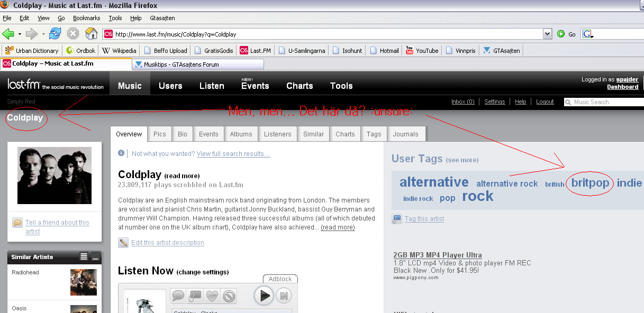Play the Coldplay track in the player
644x313 pixels.
coord(264,296)
